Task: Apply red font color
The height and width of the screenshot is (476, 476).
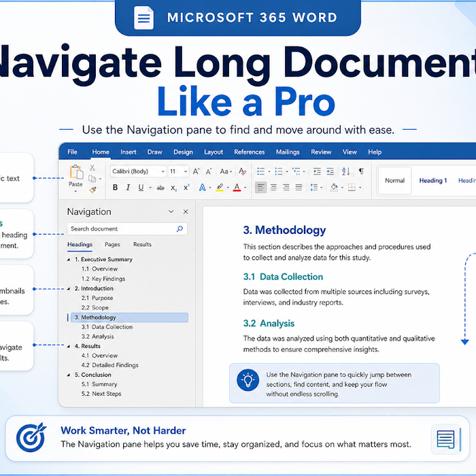Action: coord(237,188)
